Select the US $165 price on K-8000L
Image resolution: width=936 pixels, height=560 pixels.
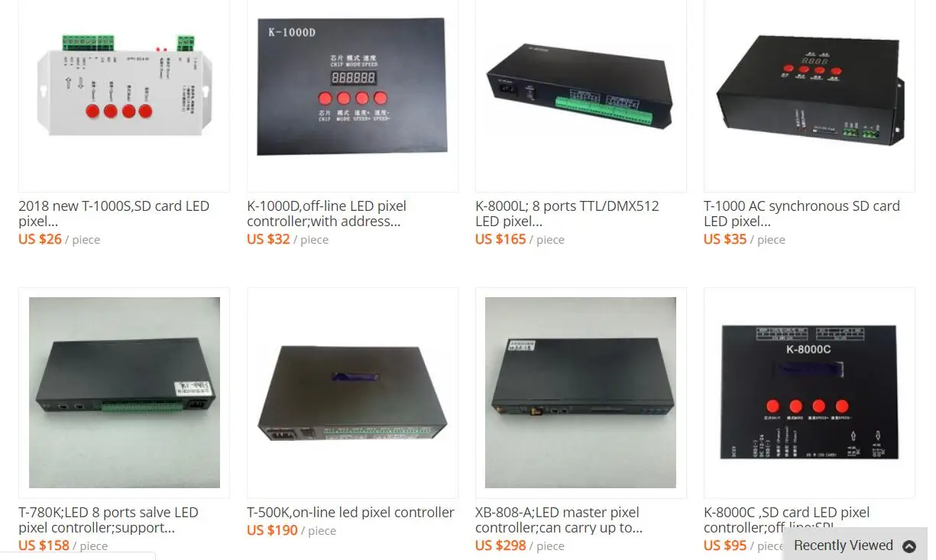click(500, 239)
